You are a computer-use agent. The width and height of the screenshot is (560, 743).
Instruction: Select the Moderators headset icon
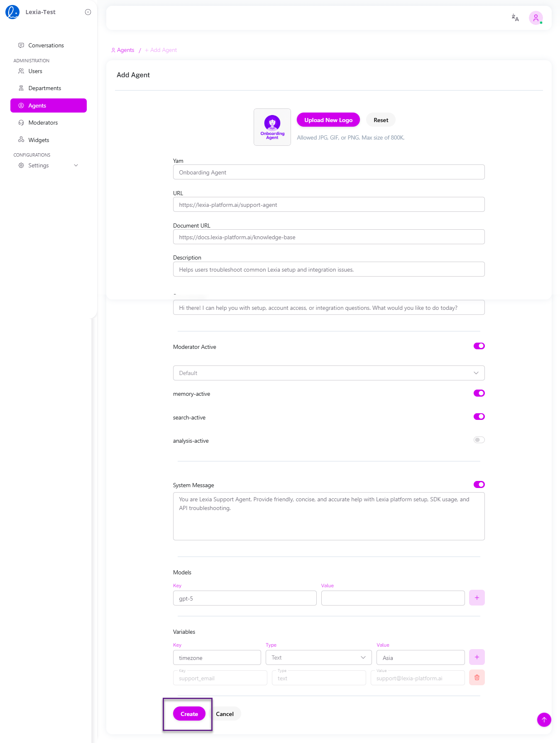click(x=21, y=123)
